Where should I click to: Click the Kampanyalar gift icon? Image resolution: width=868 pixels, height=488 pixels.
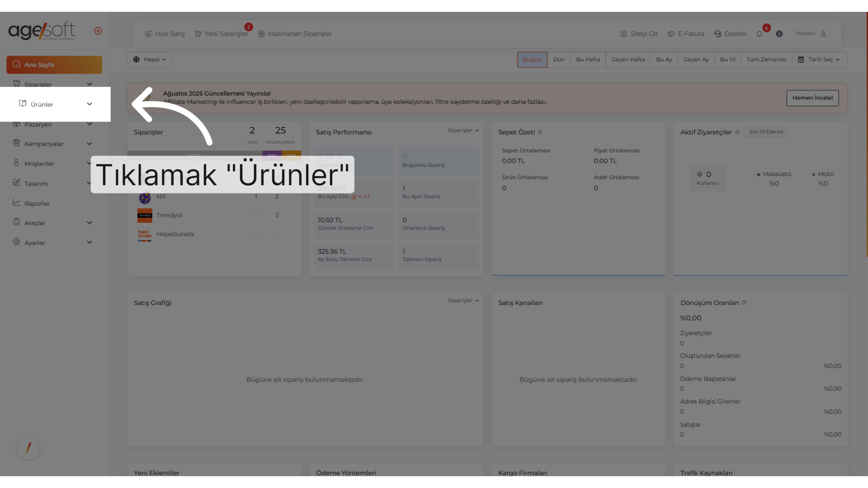point(16,143)
